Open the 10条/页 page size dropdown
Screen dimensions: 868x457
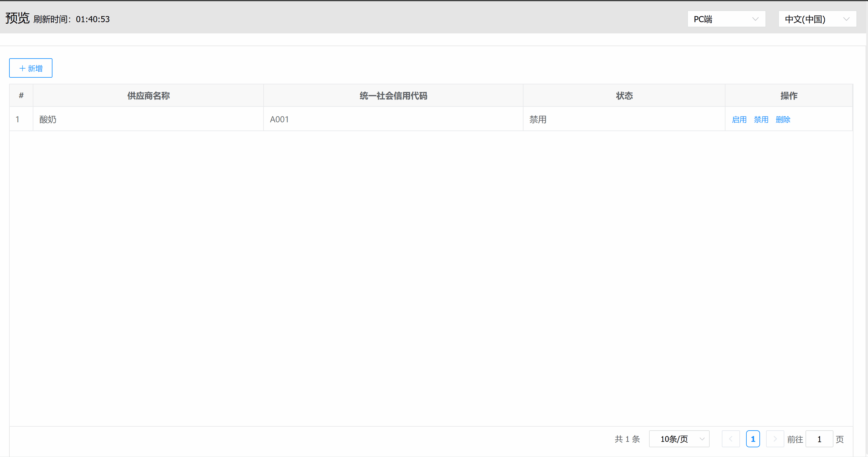click(x=679, y=439)
